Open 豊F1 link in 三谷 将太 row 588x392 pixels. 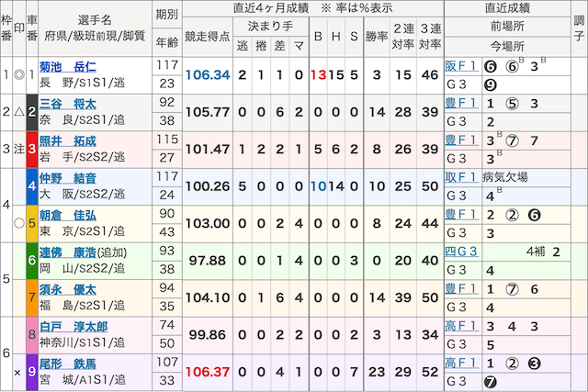(x=461, y=103)
